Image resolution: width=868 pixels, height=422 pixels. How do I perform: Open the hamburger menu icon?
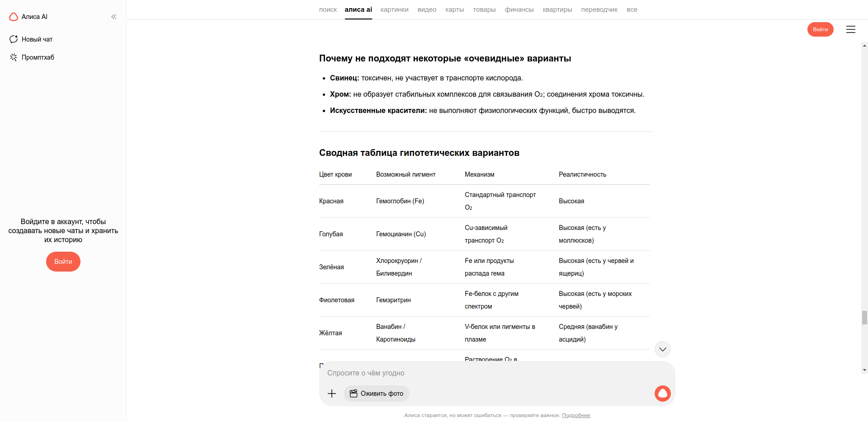[850, 29]
